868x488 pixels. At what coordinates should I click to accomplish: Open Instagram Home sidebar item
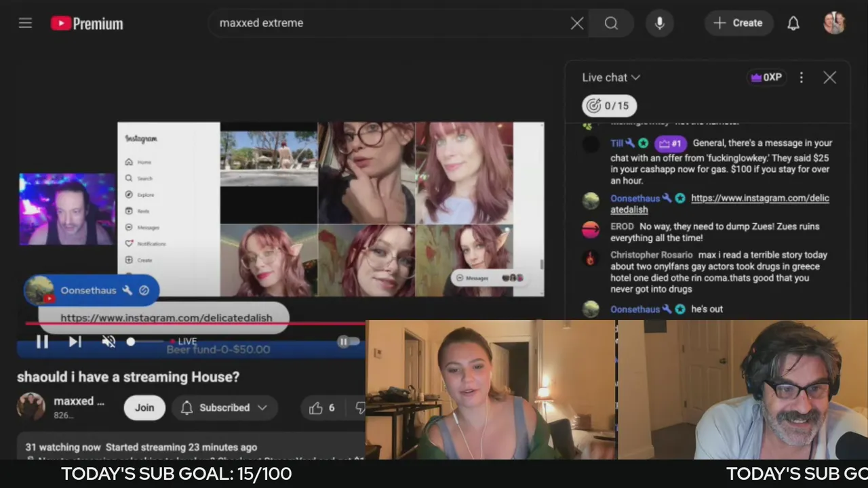coord(138,162)
